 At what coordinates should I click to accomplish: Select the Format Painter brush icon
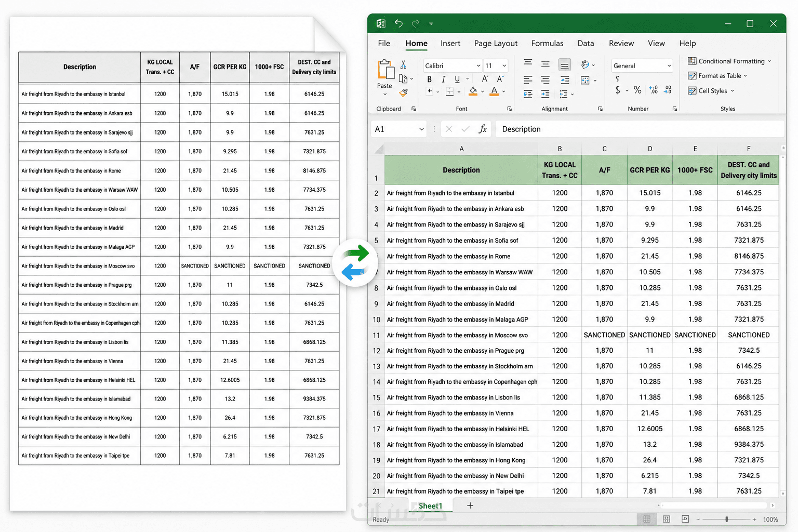click(404, 93)
